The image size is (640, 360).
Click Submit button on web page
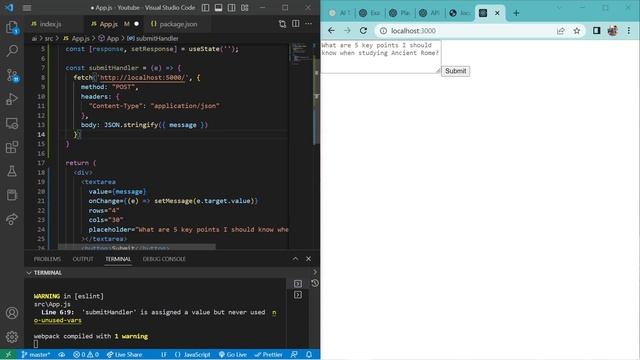(456, 71)
